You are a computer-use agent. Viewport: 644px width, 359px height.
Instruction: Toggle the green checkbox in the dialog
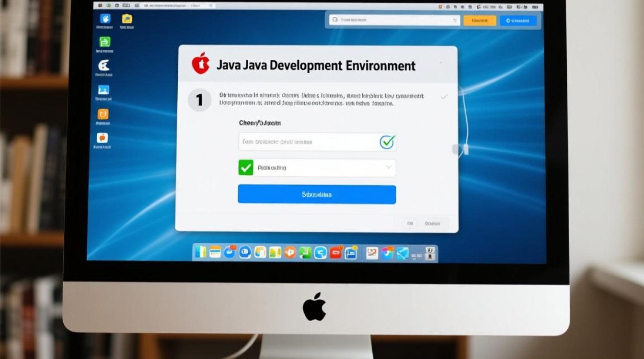point(245,168)
